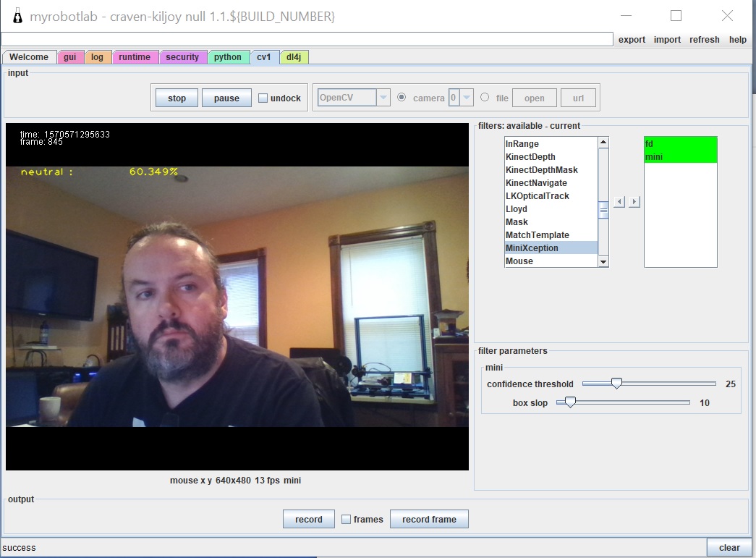Click the top text input field
Image resolution: width=756 pixels, height=558 pixels.
pos(307,40)
